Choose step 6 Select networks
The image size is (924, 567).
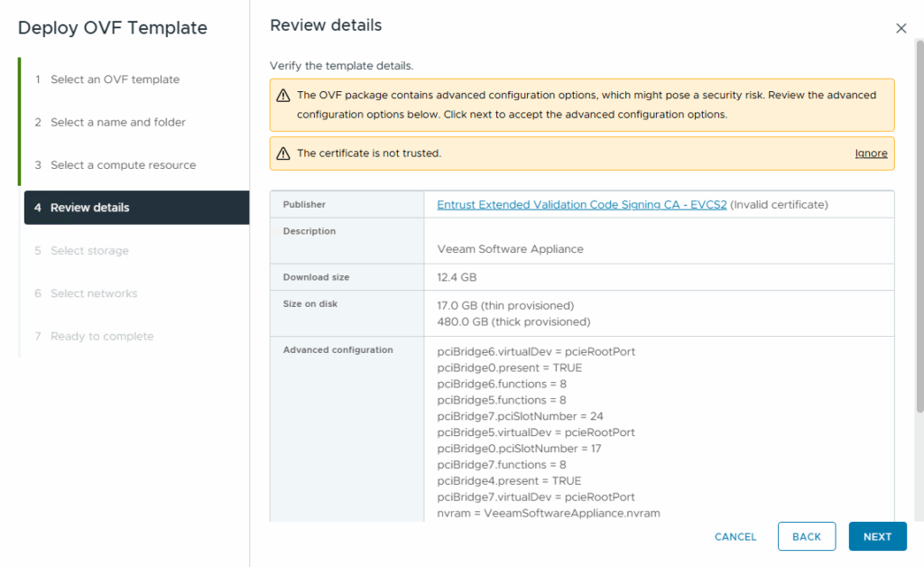(94, 293)
